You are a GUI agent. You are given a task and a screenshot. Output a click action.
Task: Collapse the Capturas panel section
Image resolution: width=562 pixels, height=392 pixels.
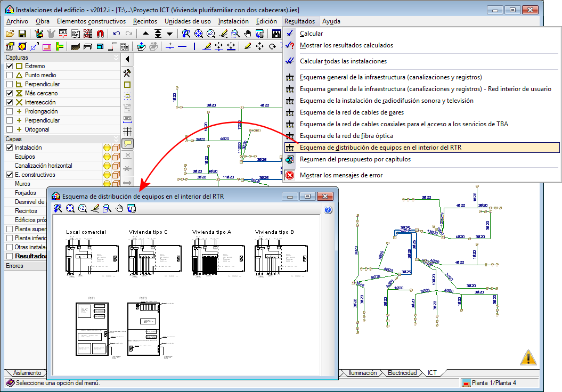click(116, 57)
